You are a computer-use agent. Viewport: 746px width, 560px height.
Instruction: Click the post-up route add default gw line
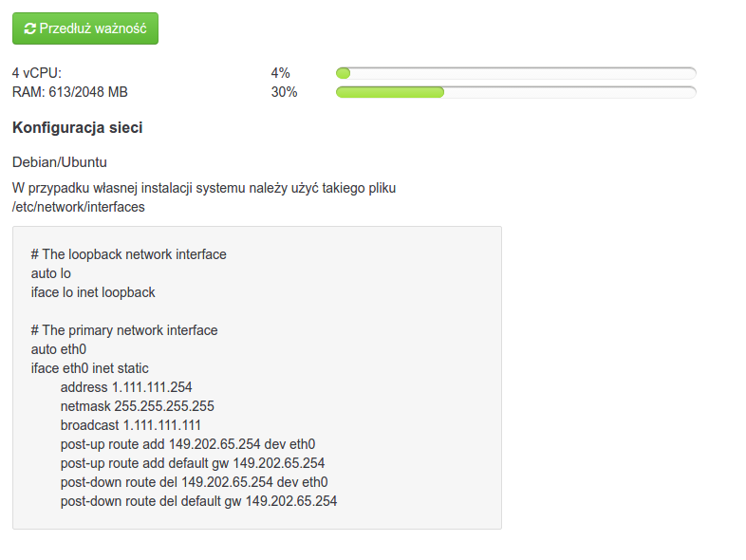pos(193,463)
